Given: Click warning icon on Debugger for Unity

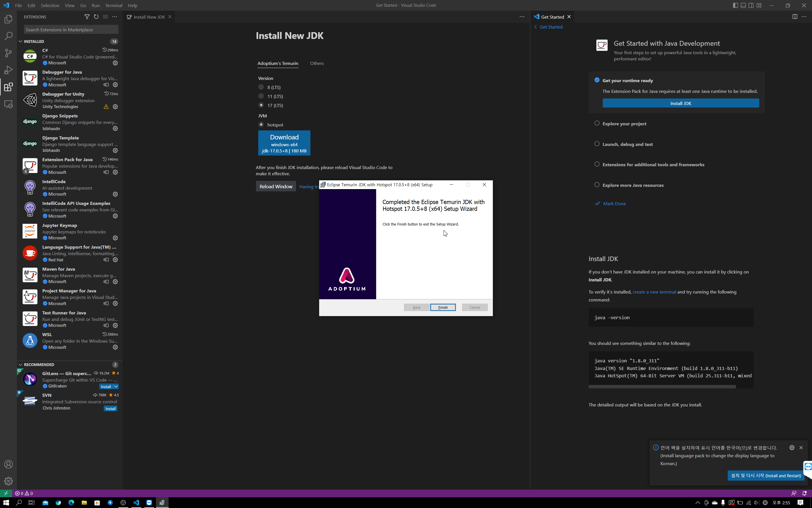Looking at the screenshot, I should [106, 107].
